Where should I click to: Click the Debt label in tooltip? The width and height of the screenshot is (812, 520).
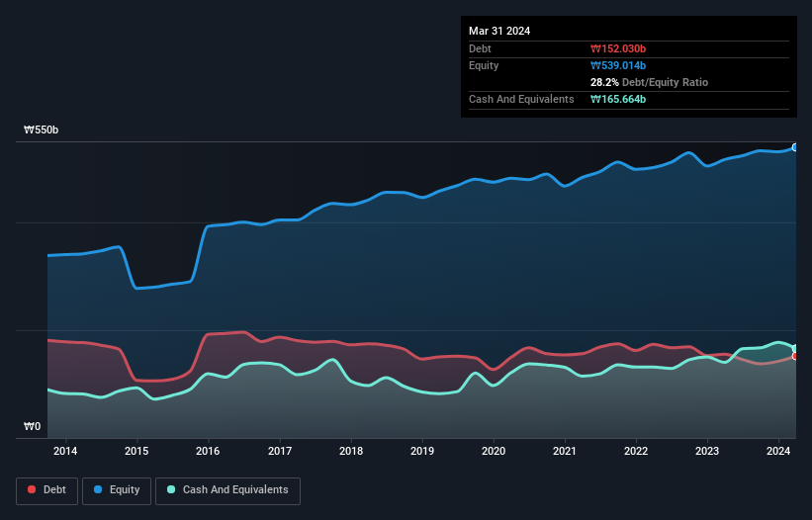(x=480, y=48)
